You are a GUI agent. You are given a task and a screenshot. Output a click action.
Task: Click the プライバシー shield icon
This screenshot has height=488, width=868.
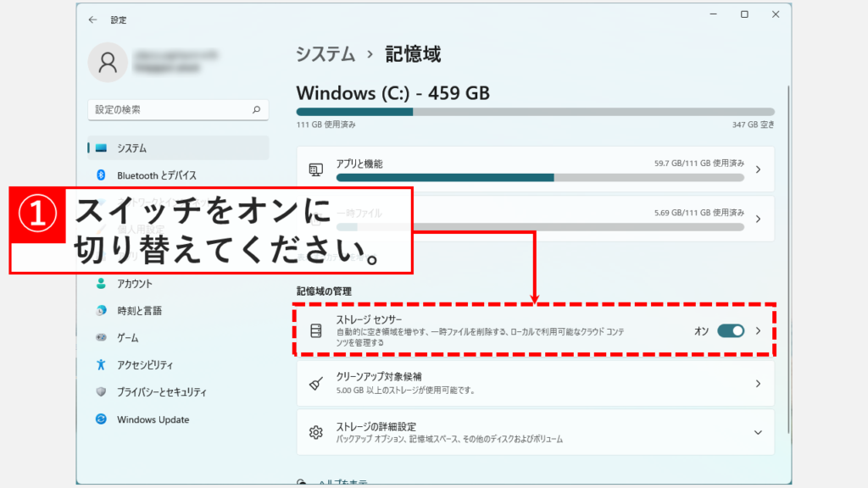101,391
